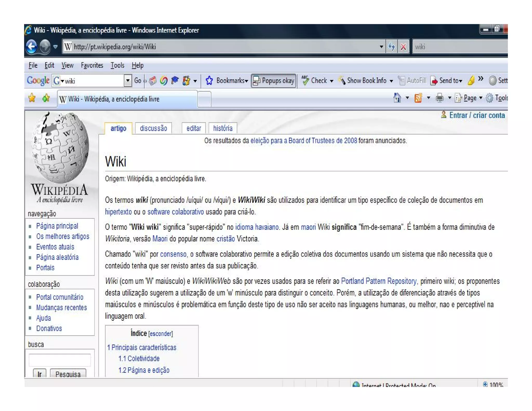Switch to the discussão tab
532x411 pixels.
pos(153,128)
